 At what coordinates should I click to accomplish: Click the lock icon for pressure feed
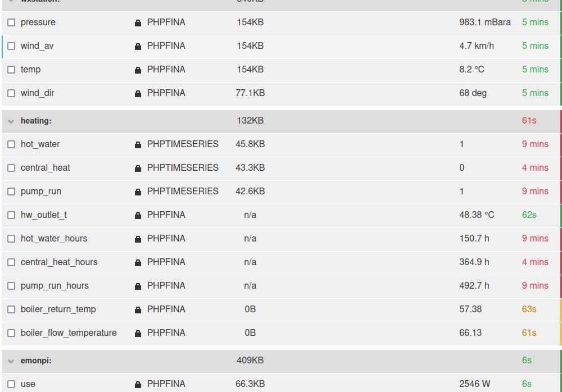138,23
